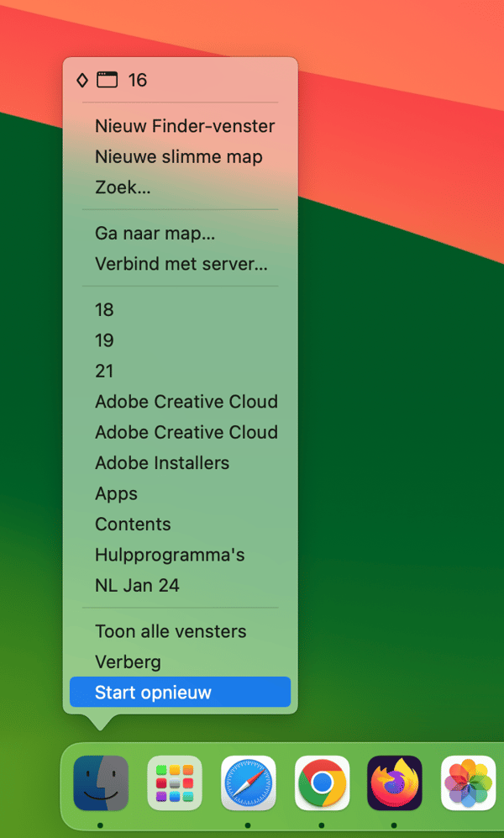Click Start opnieuw to relaunch Finder
The height and width of the screenshot is (838, 504).
181,693
